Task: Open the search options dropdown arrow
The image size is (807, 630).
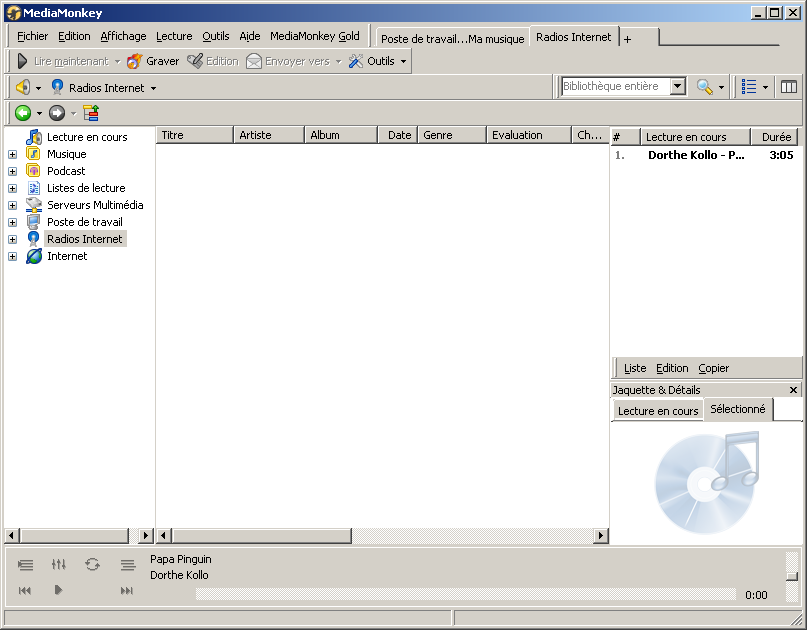Action: click(721, 88)
